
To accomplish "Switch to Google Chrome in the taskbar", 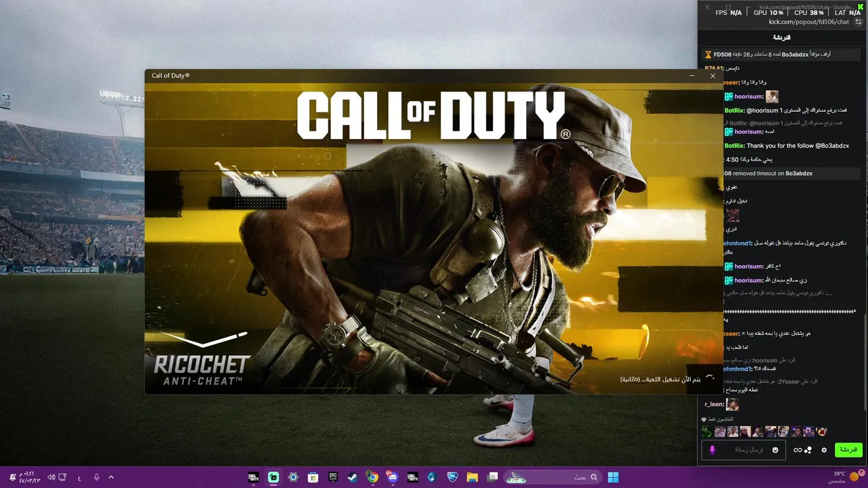I will (x=372, y=477).
